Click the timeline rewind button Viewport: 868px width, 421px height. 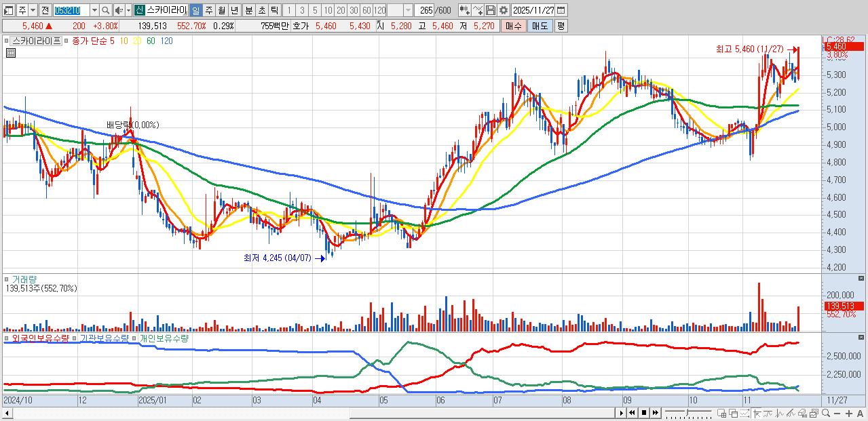click(x=632, y=413)
